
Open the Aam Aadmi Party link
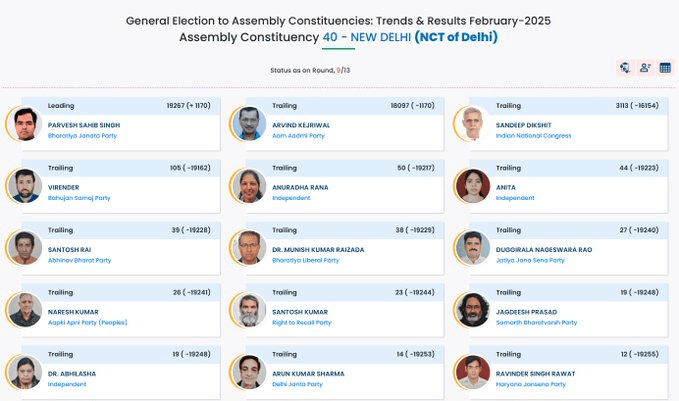tap(298, 136)
